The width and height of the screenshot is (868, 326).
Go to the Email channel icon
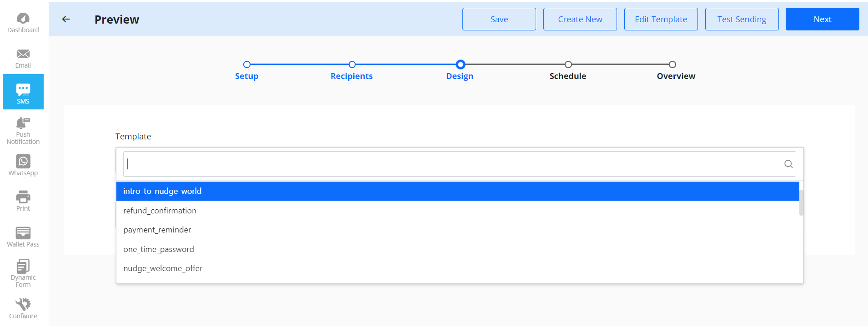click(x=23, y=54)
